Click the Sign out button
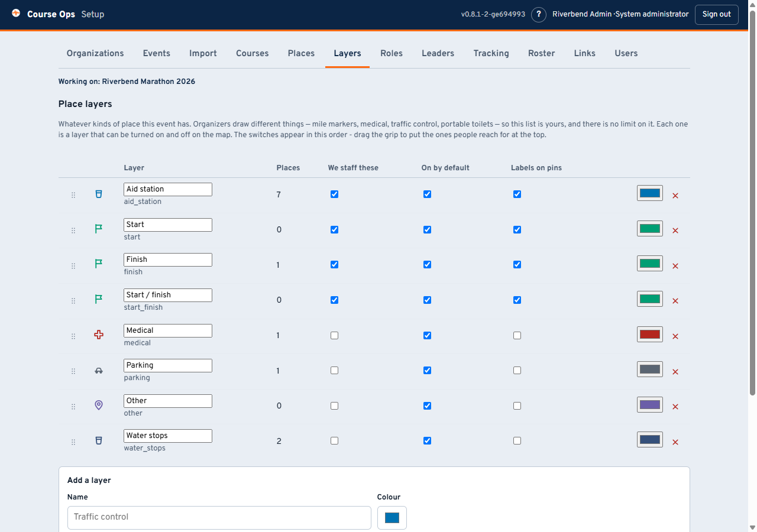This screenshot has height=532, width=757. (x=717, y=14)
